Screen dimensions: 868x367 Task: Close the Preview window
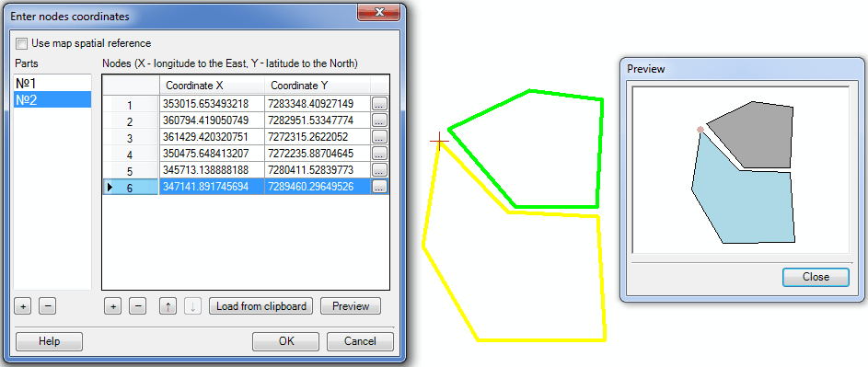(x=816, y=277)
